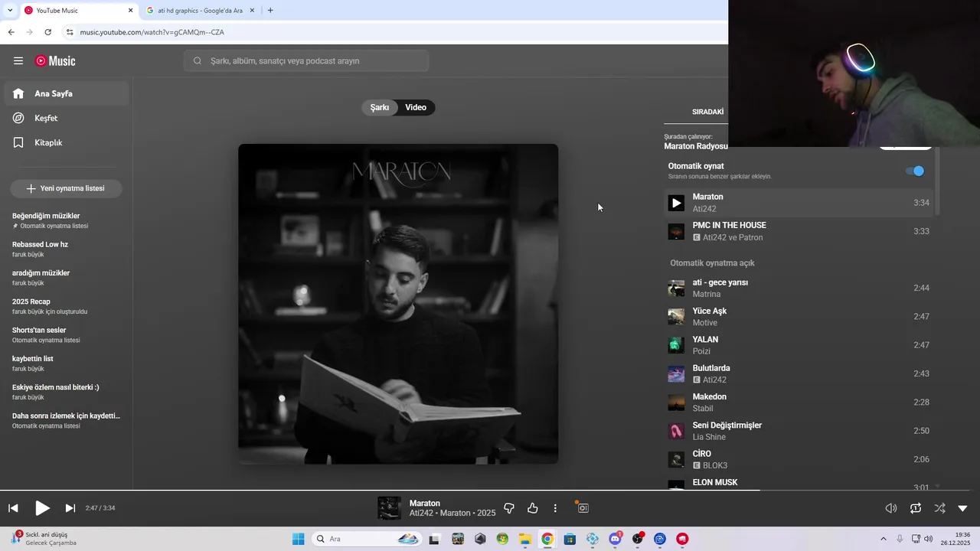This screenshot has height=551, width=980.
Task: Open the three-dot menu in player bar
Action: point(555,508)
